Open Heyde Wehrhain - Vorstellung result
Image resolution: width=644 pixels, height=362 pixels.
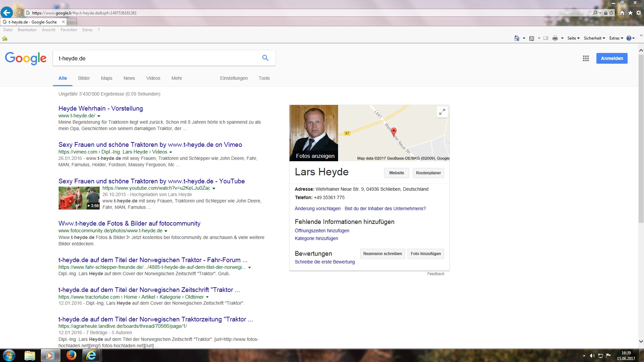point(101,108)
